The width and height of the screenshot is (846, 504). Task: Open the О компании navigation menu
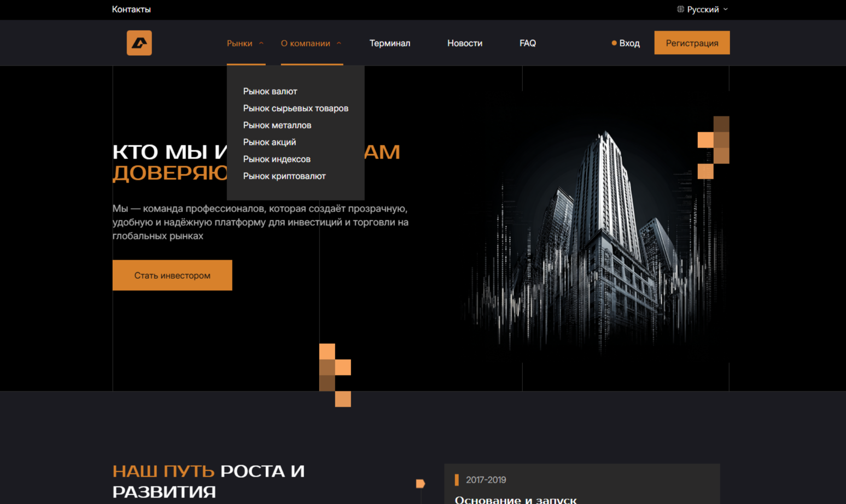(x=306, y=43)
